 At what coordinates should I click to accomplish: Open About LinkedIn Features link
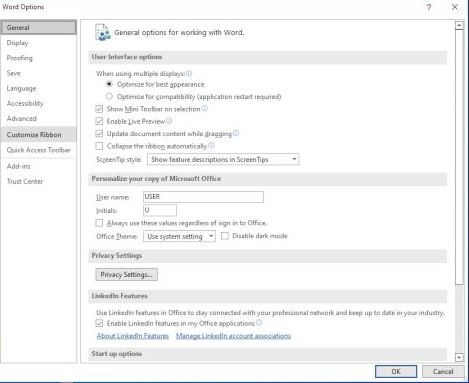coord(133,336)
